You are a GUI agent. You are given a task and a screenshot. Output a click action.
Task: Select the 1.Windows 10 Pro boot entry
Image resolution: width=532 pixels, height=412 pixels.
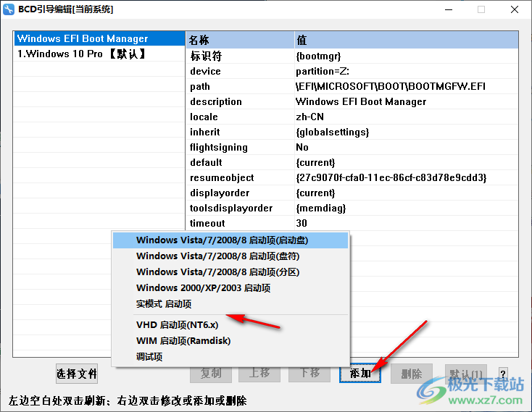[81, 54]
